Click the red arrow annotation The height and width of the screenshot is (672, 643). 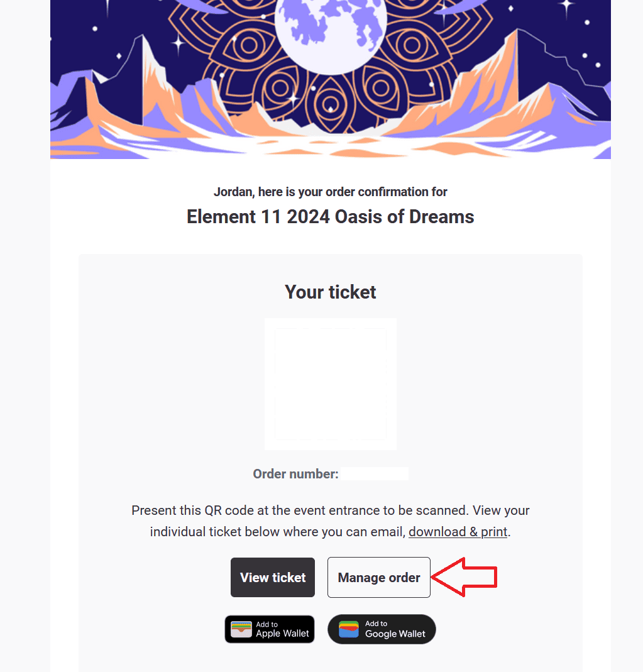point(465,576)
